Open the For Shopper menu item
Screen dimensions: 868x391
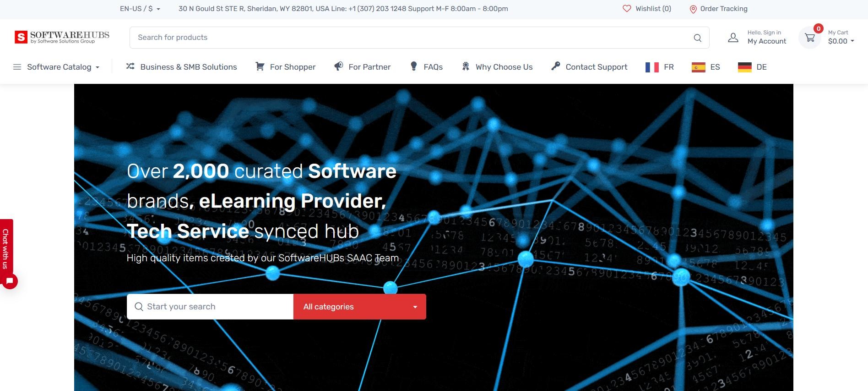[x=285, y=67]
